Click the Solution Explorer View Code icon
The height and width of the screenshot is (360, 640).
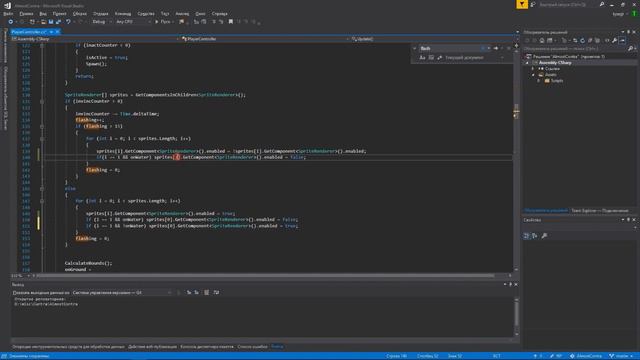click(607, 40)
